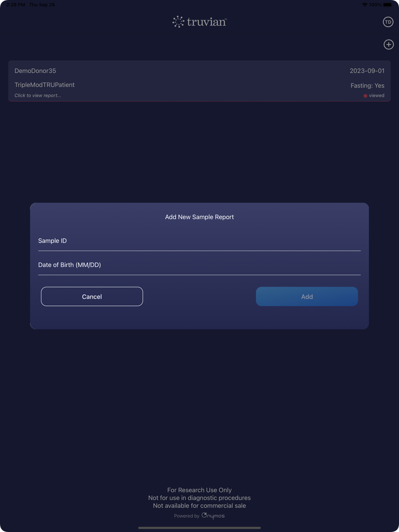The image size is (399, 532).
Task: Click the Onymos logo in footer
Action: pyautogui.click(x=213, y=516)
